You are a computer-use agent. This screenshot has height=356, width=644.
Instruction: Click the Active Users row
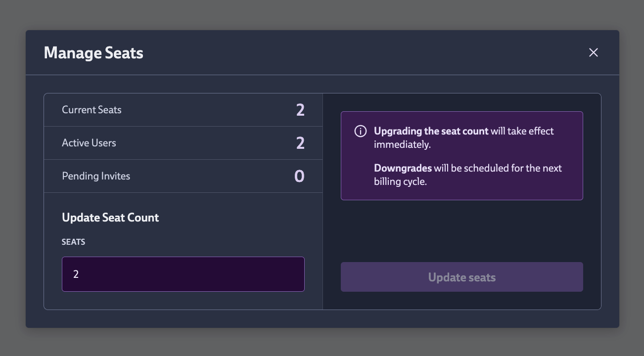pyautogui.click(x=183, y=143)
